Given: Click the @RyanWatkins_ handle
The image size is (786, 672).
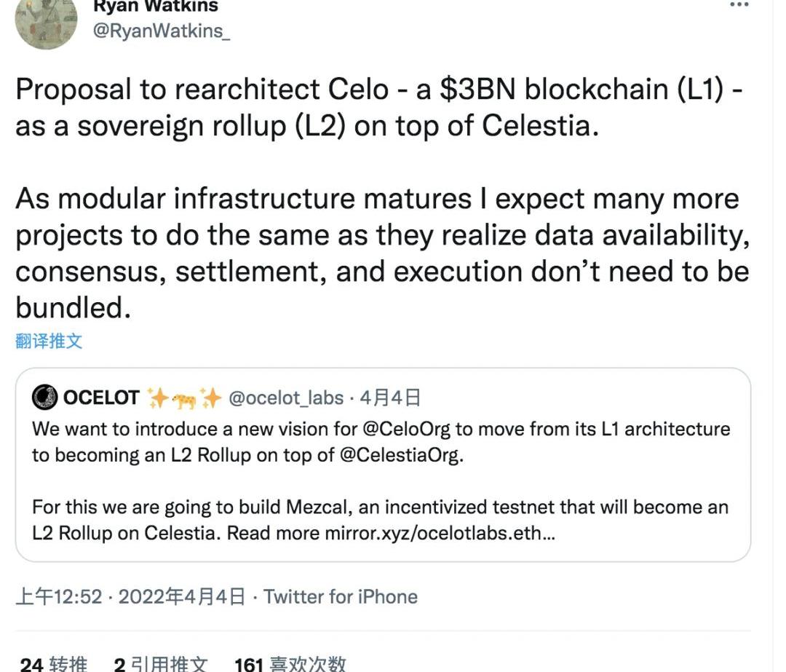Looking at the screenshot, I should [x=162, y=31].
